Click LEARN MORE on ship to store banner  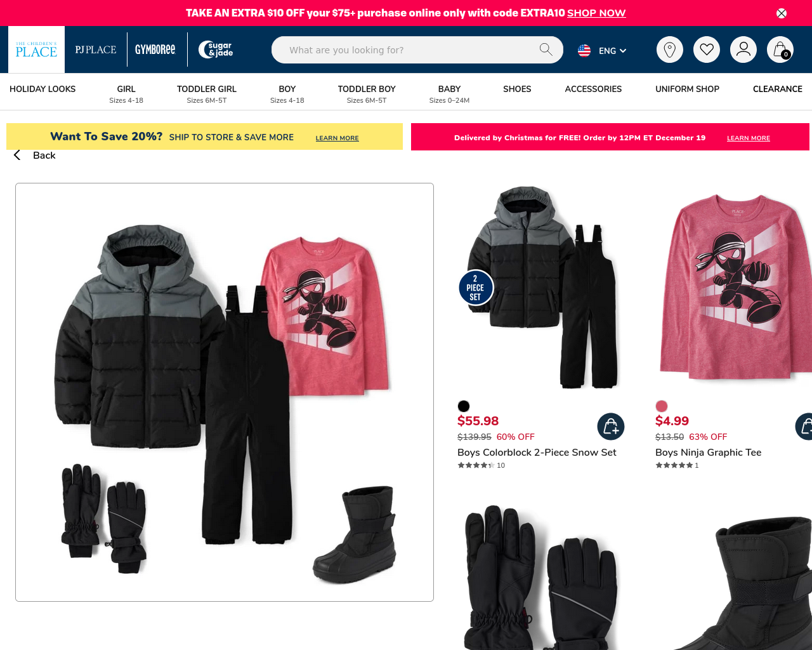337,138
